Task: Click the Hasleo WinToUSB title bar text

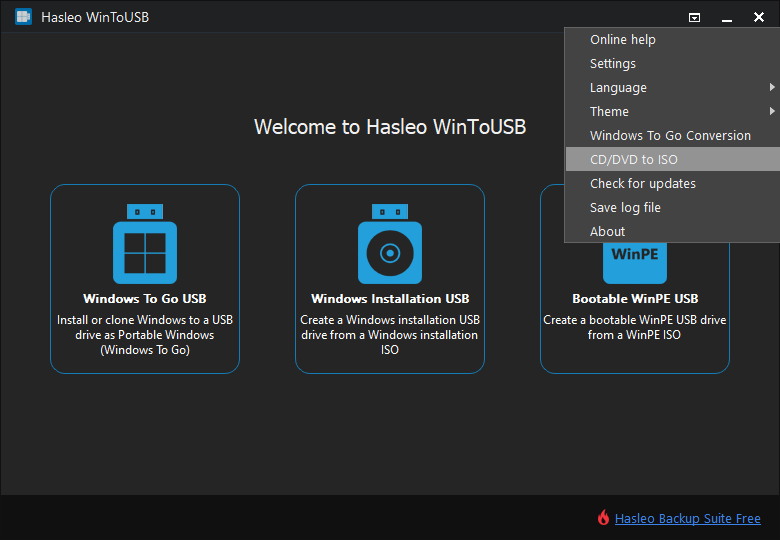Action: point(95,17)
